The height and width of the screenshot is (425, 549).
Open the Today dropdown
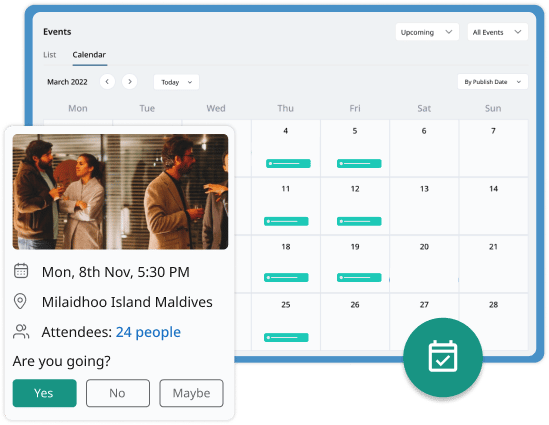(176, 82)
